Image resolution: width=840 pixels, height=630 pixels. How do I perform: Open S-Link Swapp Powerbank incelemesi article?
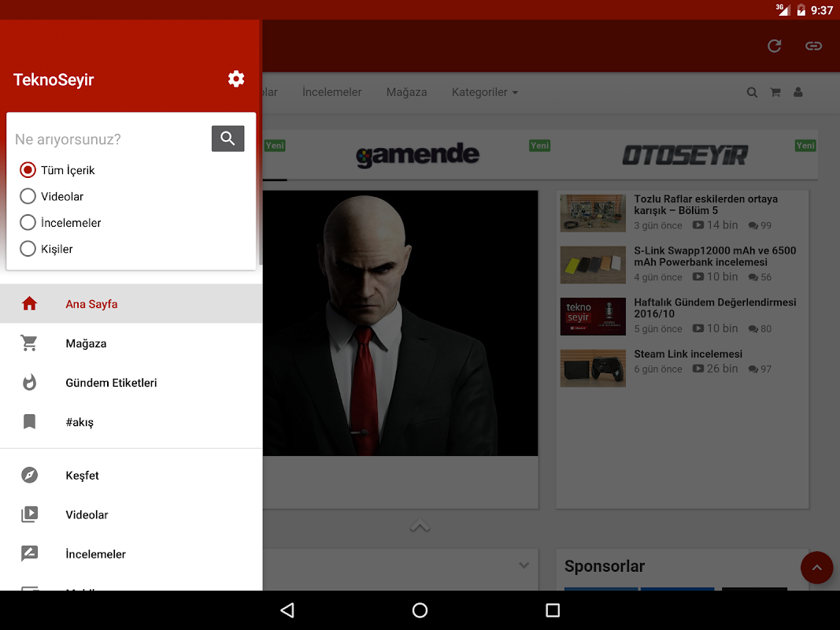coord(715,256)
